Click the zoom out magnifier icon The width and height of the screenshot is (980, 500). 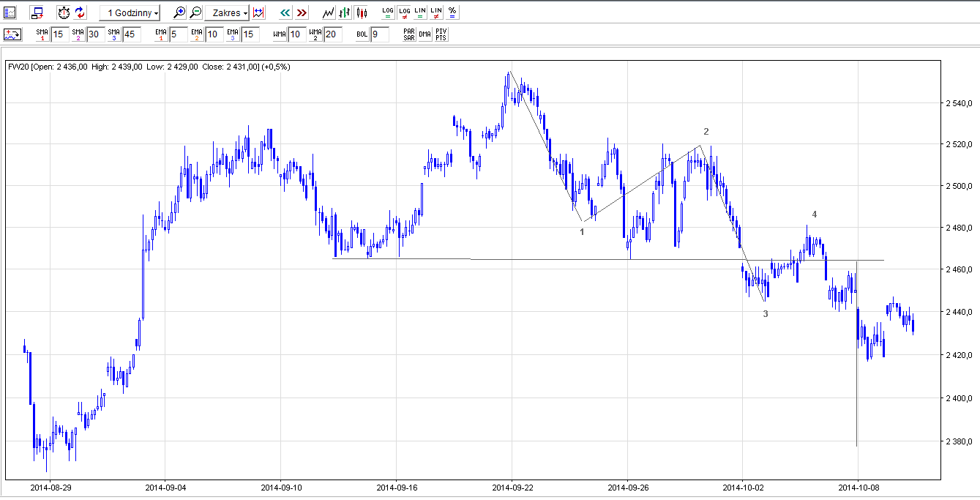pyautogui.click(x=196, y=12)
